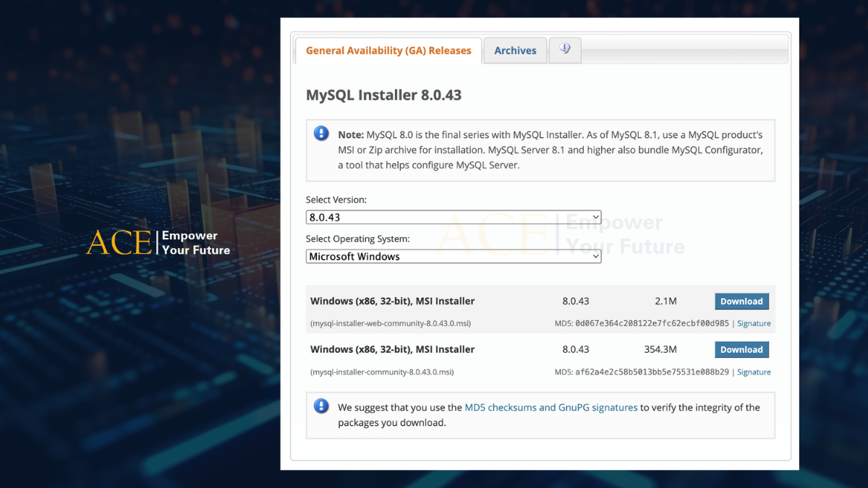
Task: Open the information icon tab beside Archives
Action: point(565,50)
